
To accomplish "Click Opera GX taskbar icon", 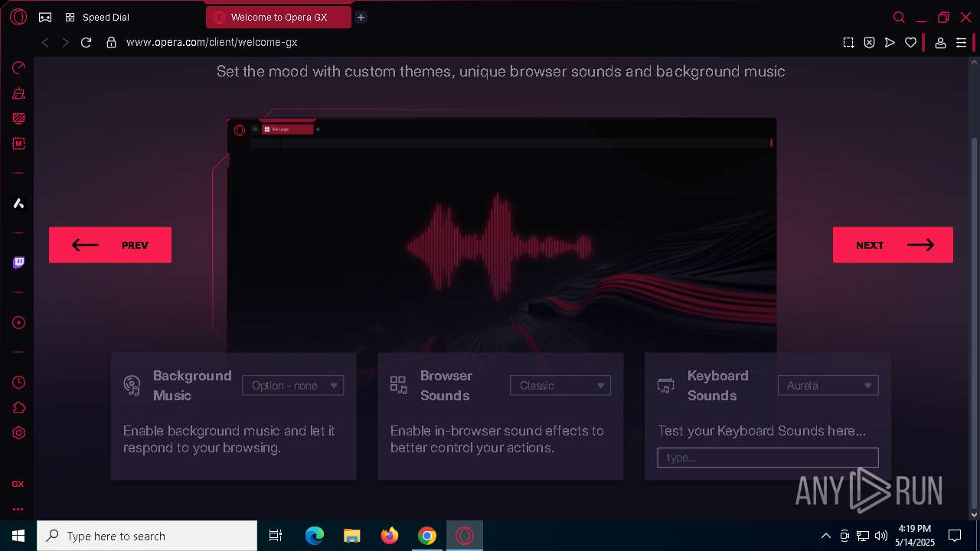I will pos(465,536).
